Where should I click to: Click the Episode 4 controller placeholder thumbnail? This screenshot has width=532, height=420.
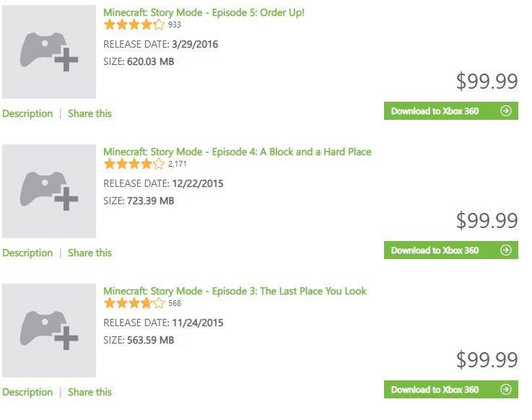tap(49, 191)
